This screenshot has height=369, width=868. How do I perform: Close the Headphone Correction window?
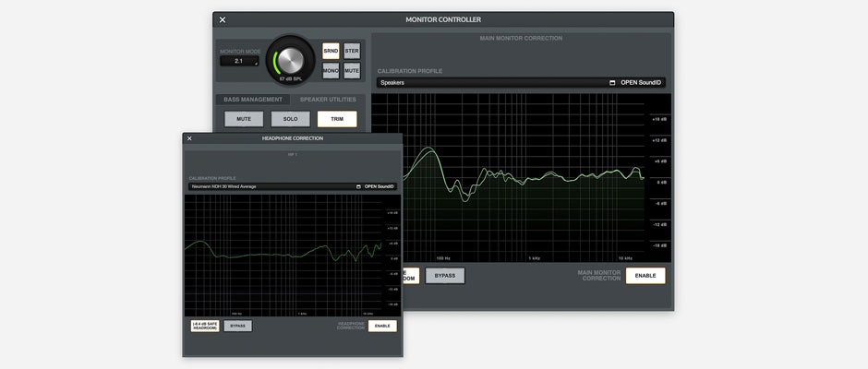coord(189,138)
